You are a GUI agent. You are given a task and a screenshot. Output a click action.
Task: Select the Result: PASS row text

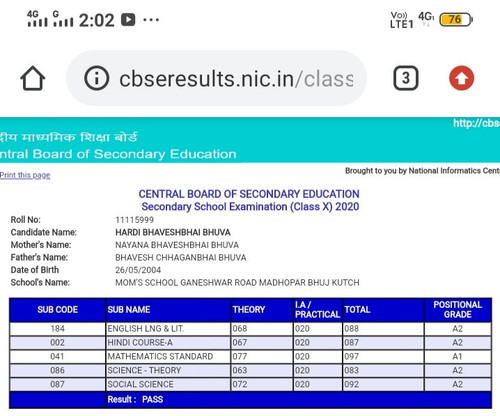pyautogui.click(x=135, y=399)
